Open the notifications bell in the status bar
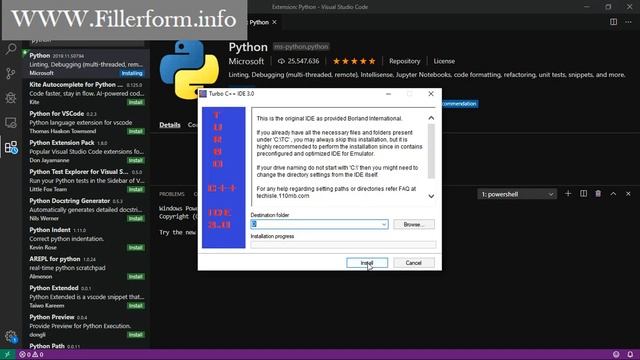640x360 pixels. [630, 354]
